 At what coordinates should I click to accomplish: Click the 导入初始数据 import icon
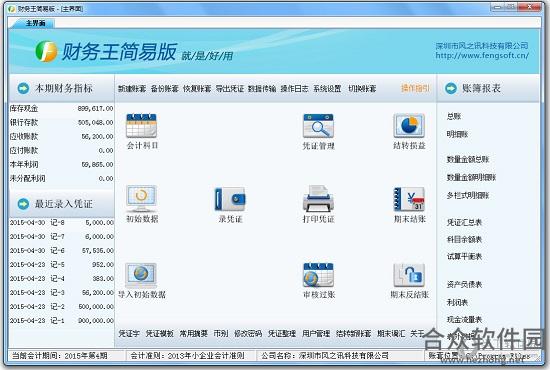point(141,275)
